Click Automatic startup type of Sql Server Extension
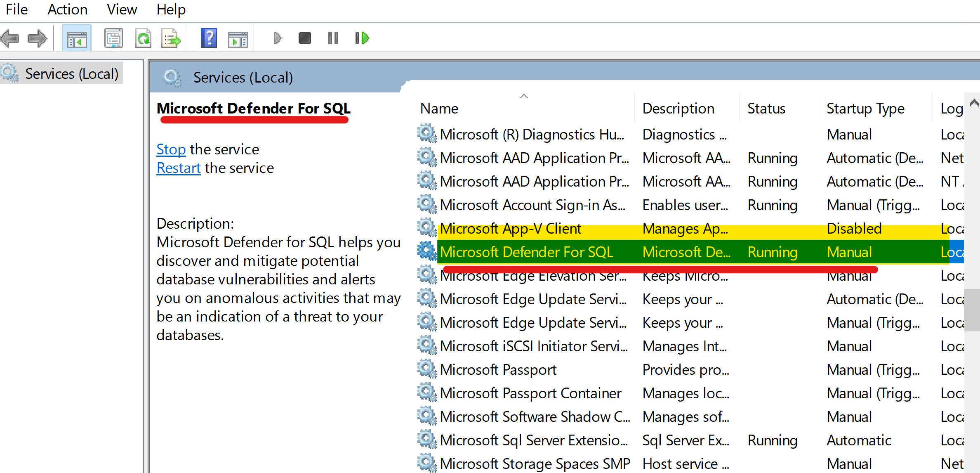This screenshot has height=473, width=980. (x=859, y=440)
